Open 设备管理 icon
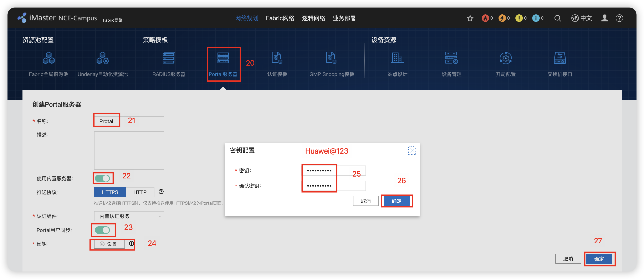This screenshot has width=644, height=279. click(451, 58)
